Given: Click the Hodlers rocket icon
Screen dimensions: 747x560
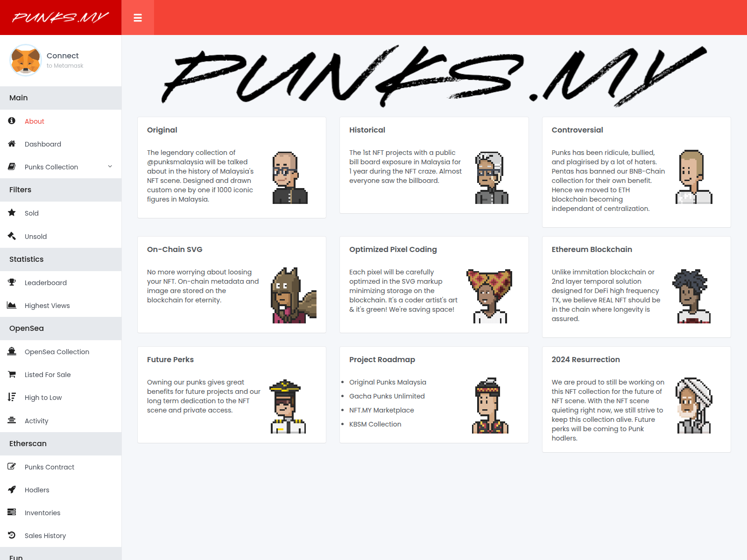Looking at the screenshot, I should pyautogui.click(x=12, y=490).
